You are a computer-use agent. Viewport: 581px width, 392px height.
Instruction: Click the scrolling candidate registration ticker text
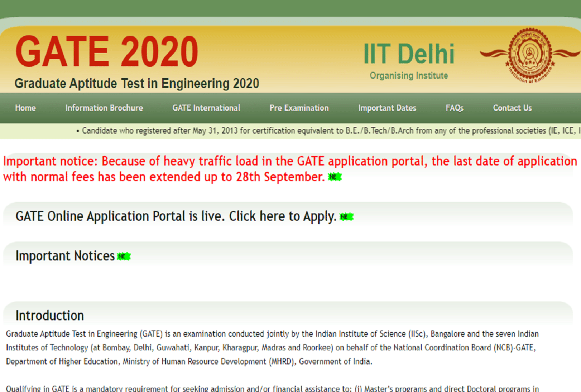click(290, 130)
